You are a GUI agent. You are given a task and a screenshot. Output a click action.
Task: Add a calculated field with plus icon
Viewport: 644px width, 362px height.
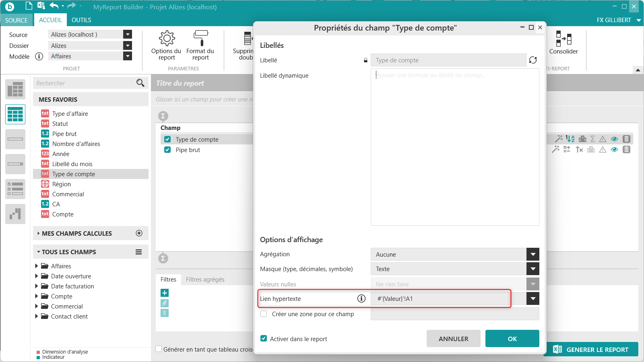pos(139,233)
